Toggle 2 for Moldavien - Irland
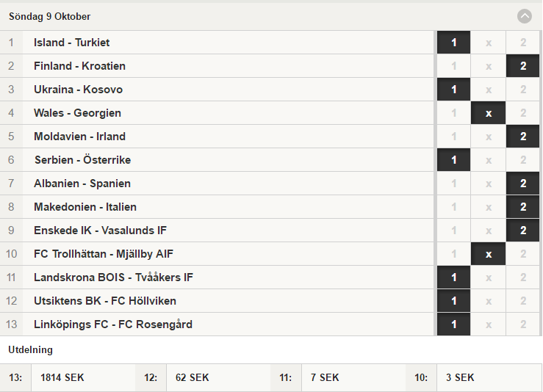 point(523,137)
